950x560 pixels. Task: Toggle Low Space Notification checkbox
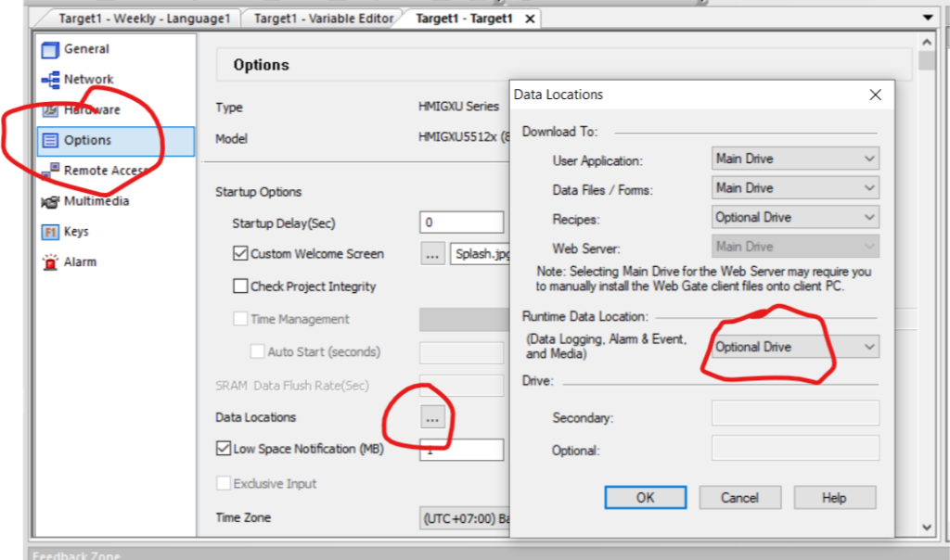pyautogui.click(x=223, y=449)
